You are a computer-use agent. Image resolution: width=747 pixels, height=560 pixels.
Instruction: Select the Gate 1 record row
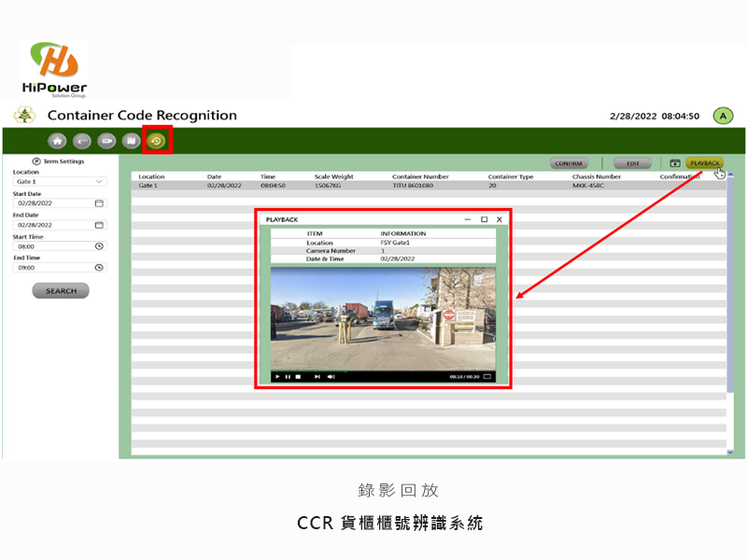373,186
